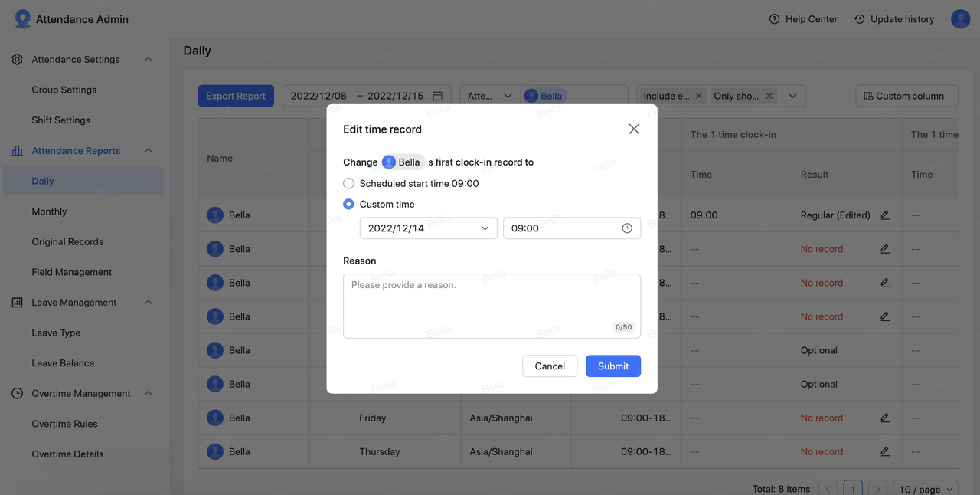Cancel the time record edit
Viewport: 980px width, 495px height.
pos(550,366)
